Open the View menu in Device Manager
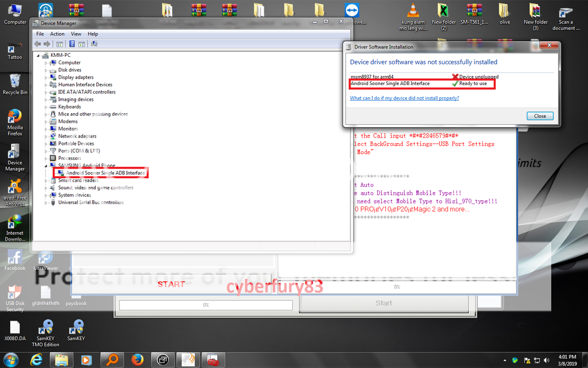The width and height of the screenshot is (588, 368). pyautogui.click(x=76, y=34)
